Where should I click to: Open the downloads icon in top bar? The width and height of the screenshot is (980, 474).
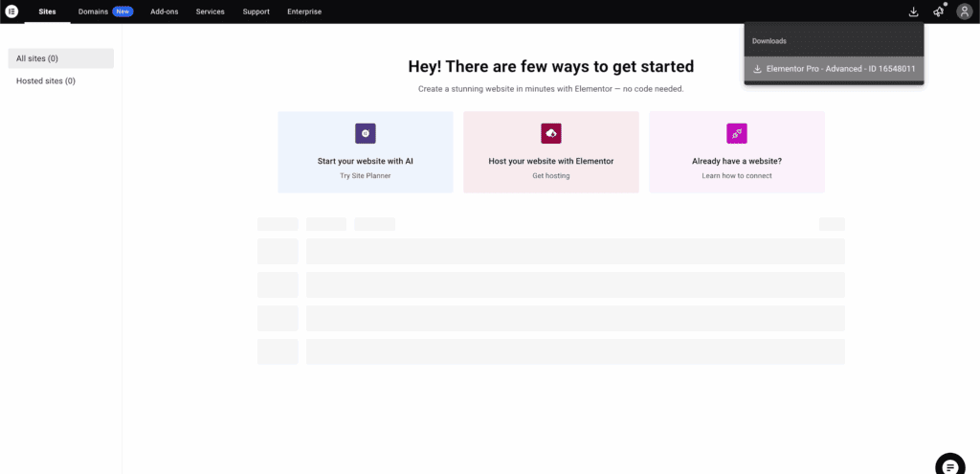913,11
